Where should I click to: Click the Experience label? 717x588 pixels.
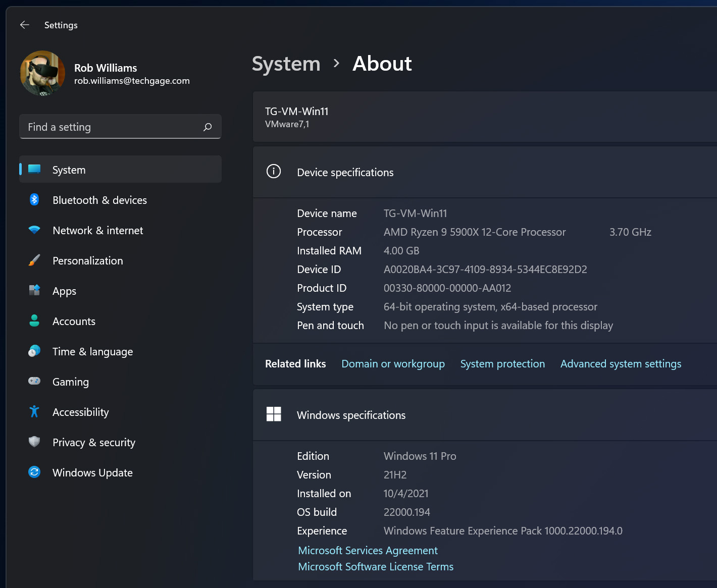click(322, 531)
